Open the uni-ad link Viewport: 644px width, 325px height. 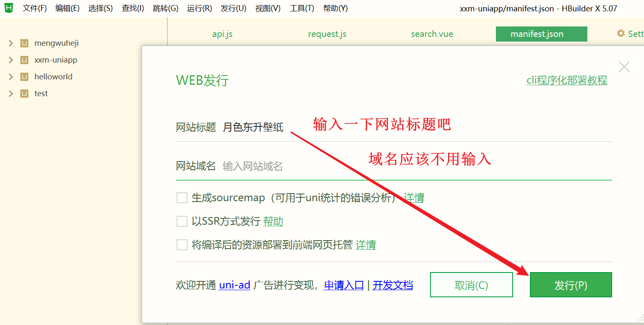point(235,286)
